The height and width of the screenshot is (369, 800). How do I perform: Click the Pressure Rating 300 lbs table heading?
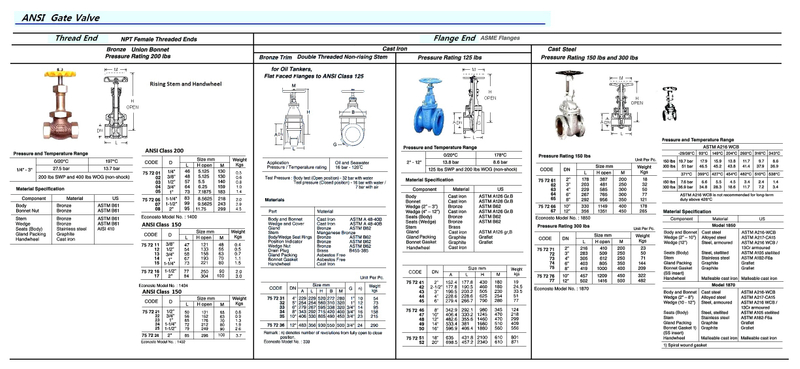coord(565,226)
